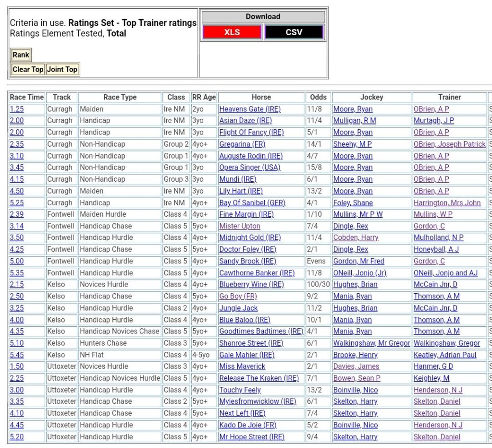Click the Mister Upton horse link

[240, 226]
